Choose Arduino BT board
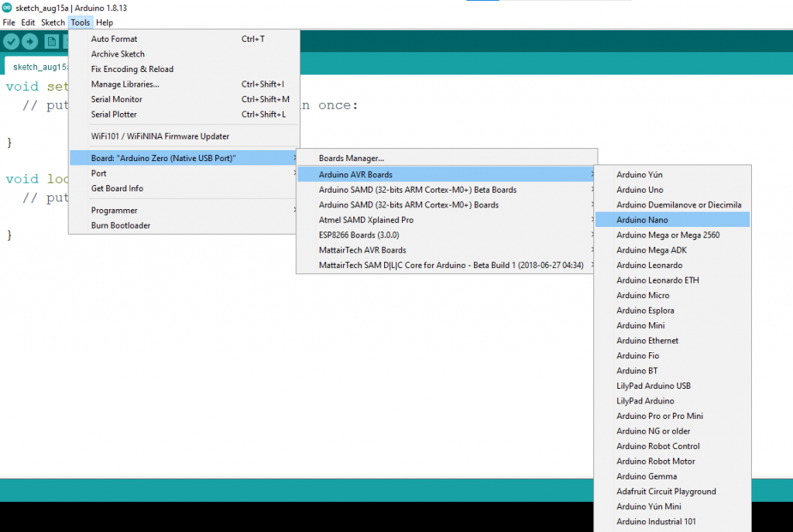 [x=673, y=371]
